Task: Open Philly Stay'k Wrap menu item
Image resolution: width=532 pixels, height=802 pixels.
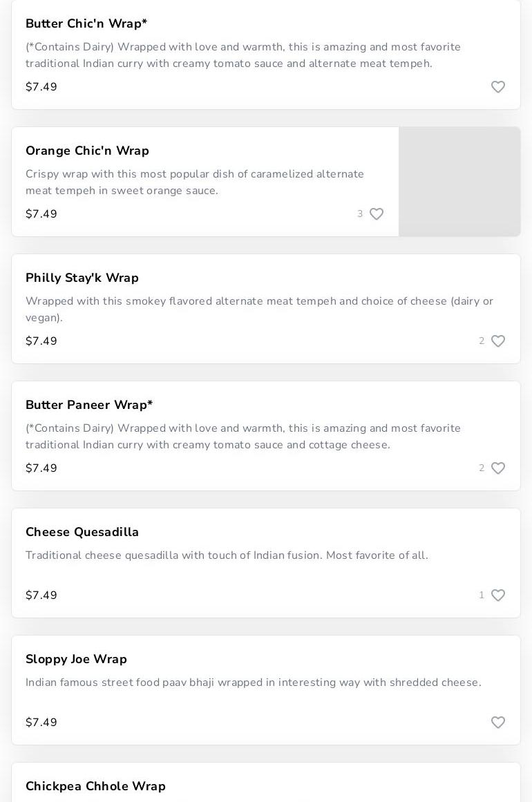Action: click(x=82, y=278)
